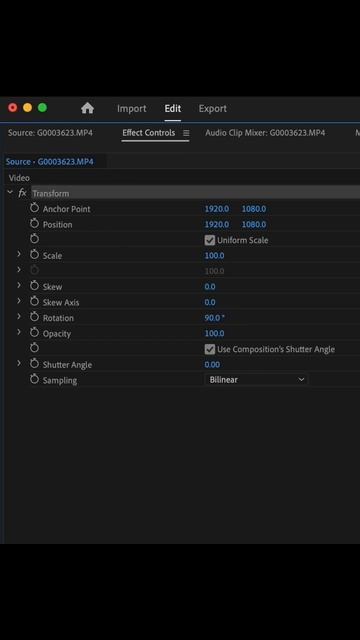Open the Sampling Bilinear dropdown
360x640 pixels.
(256, 380)
